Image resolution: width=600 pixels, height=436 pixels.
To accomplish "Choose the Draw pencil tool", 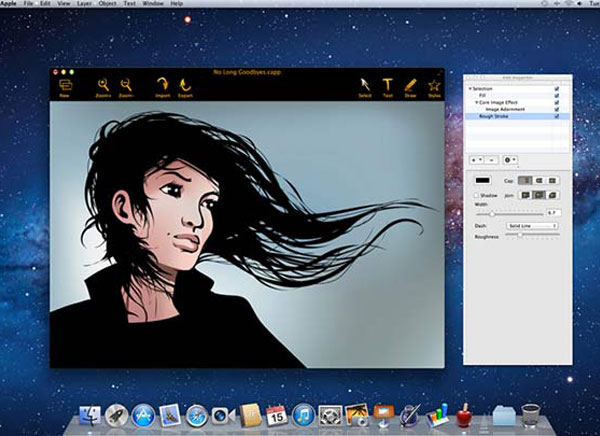I will [x=410, y=85].
